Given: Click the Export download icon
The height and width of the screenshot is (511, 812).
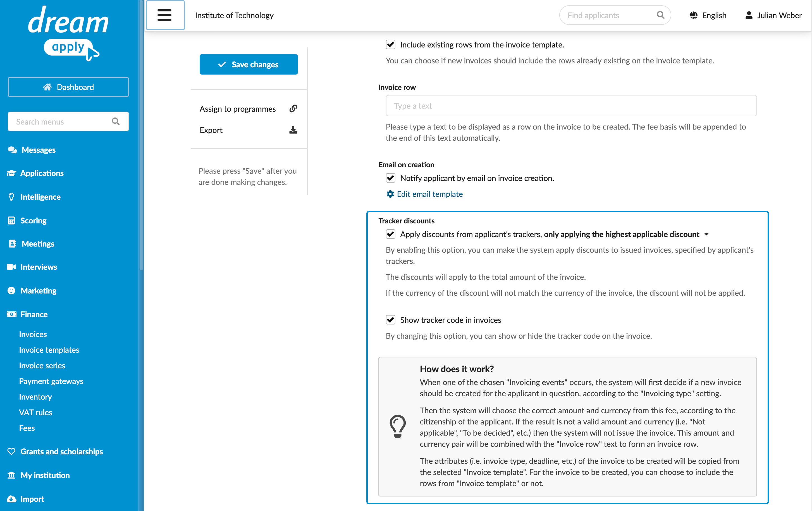Looking at the screenshot, I should click(x=293, y=130).
